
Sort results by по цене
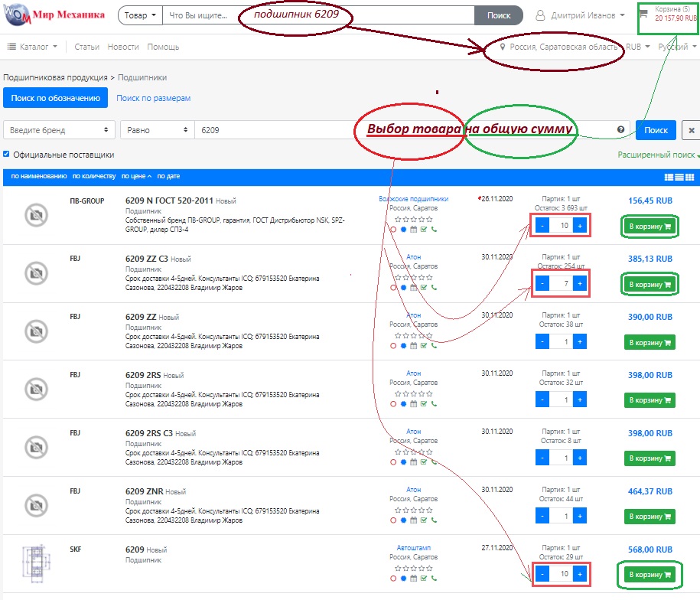click(136, 176)
